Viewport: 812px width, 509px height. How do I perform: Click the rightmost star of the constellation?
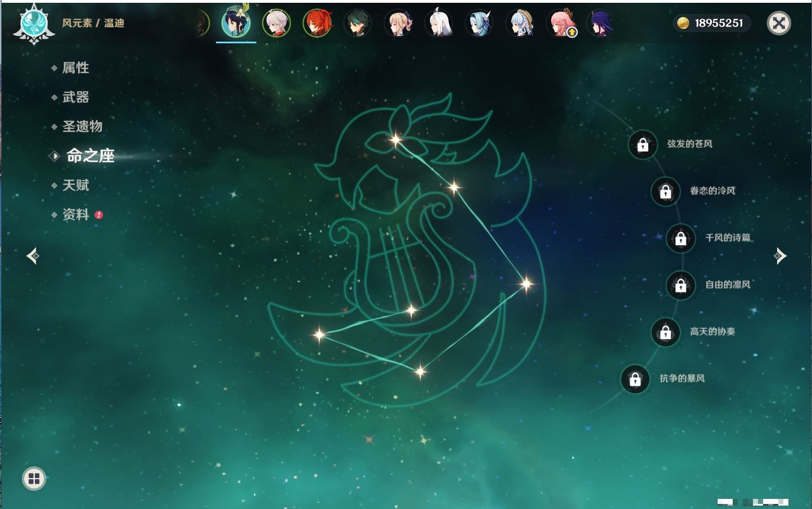526,283
